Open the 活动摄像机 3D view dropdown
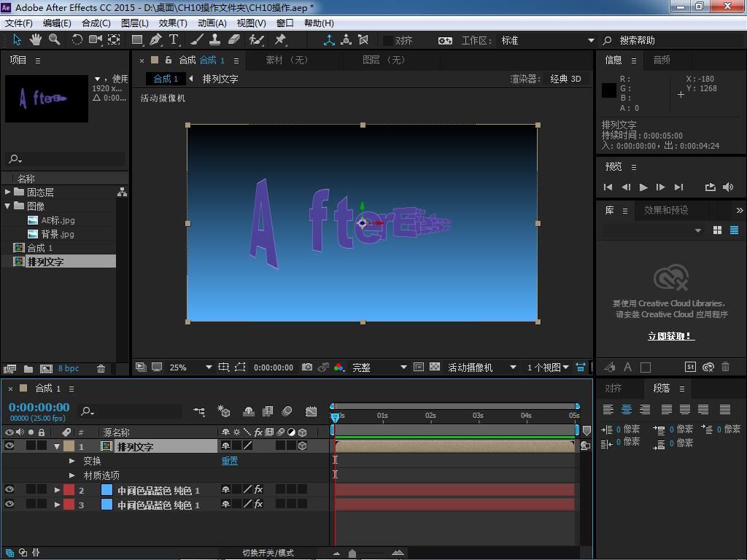 point(481,367)
